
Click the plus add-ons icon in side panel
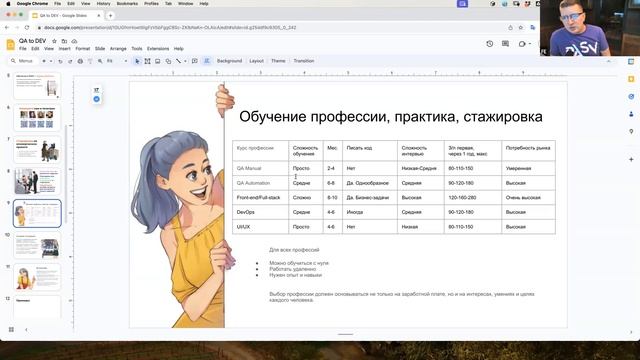tap(631, 159)
